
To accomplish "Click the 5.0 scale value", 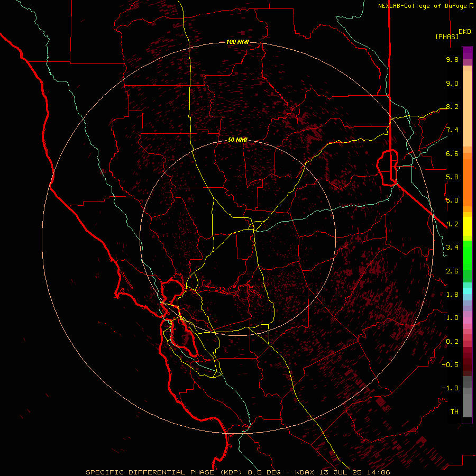I will coord(452,200).
